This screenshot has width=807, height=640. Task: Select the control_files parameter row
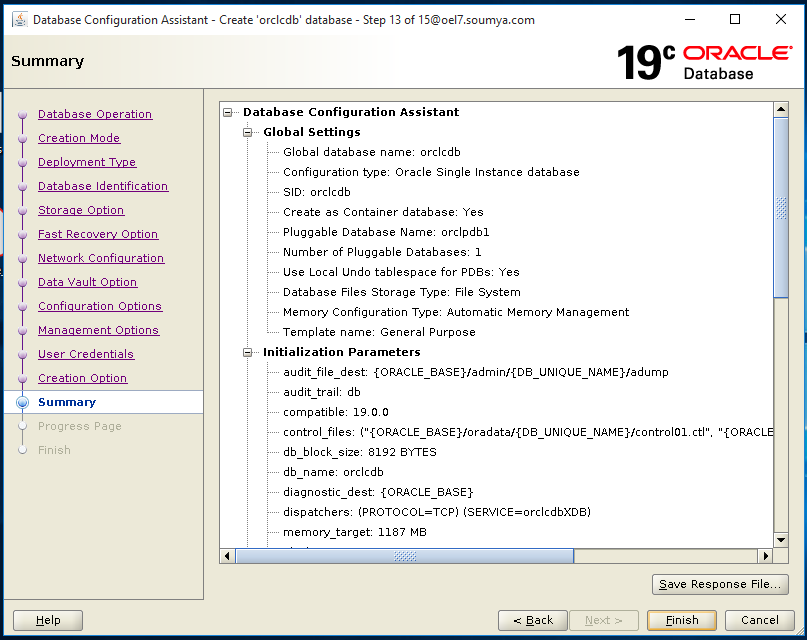tap(528, 433)
